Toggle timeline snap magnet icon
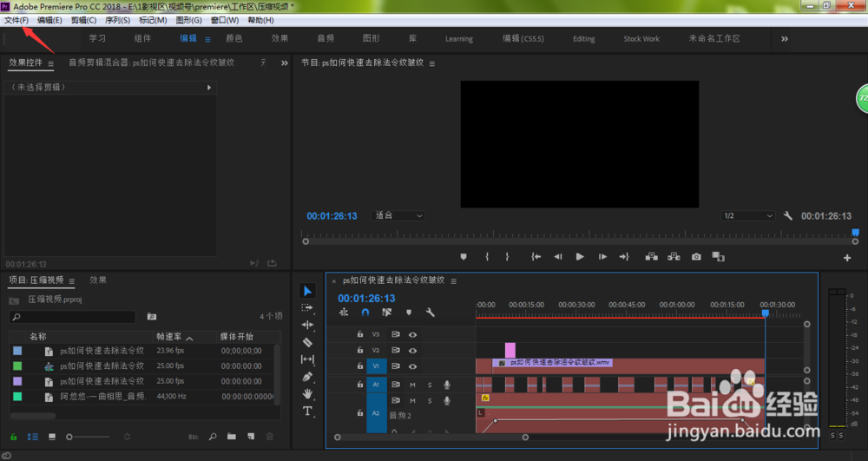Image resolution: width=868 pixels, height=461 pixels. pos(365,313)
